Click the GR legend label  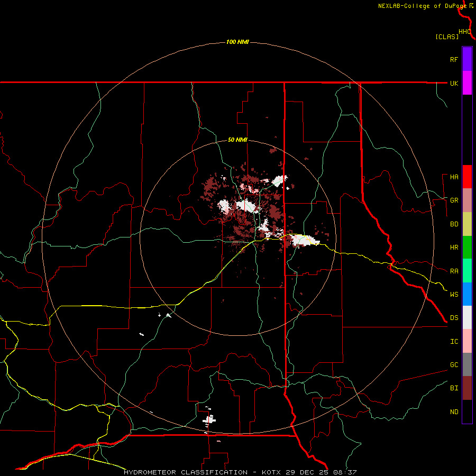[x=454, y=200]
